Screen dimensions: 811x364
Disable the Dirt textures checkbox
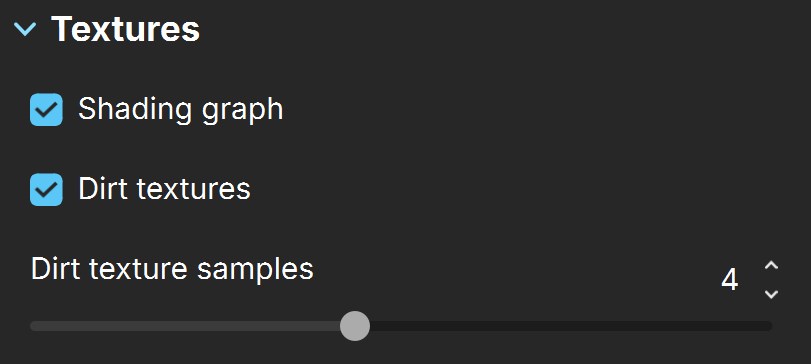(x=46, y=189)
